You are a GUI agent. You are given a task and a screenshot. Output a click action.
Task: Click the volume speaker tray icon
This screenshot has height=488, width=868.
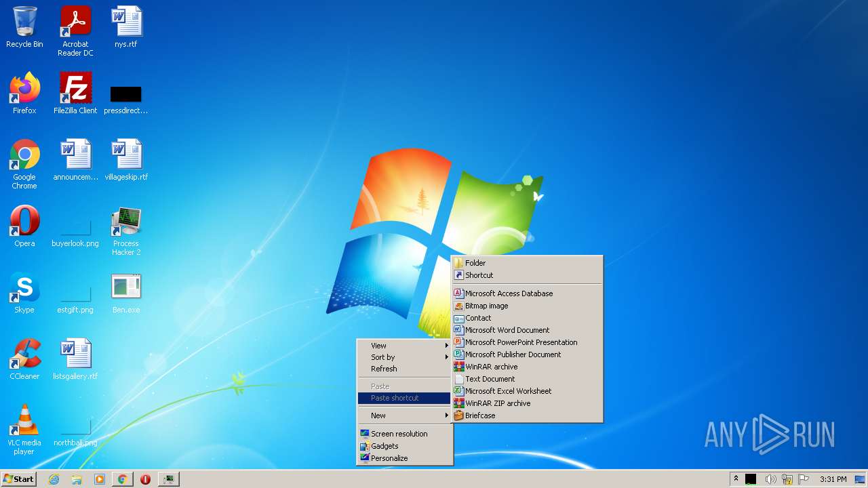[770, 479]
